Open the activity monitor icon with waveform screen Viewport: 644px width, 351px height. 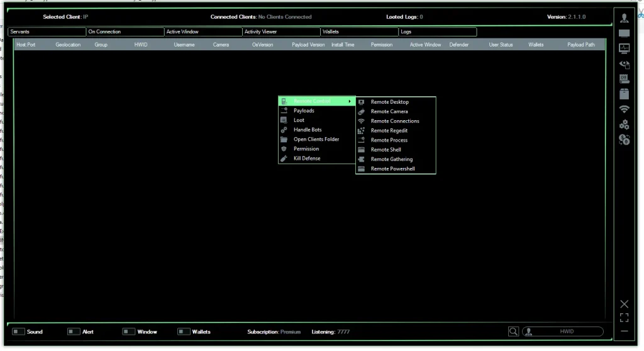coord(624,48)
